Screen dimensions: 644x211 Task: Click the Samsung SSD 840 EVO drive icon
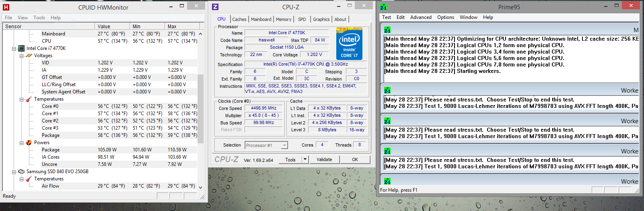click(21, 172)
